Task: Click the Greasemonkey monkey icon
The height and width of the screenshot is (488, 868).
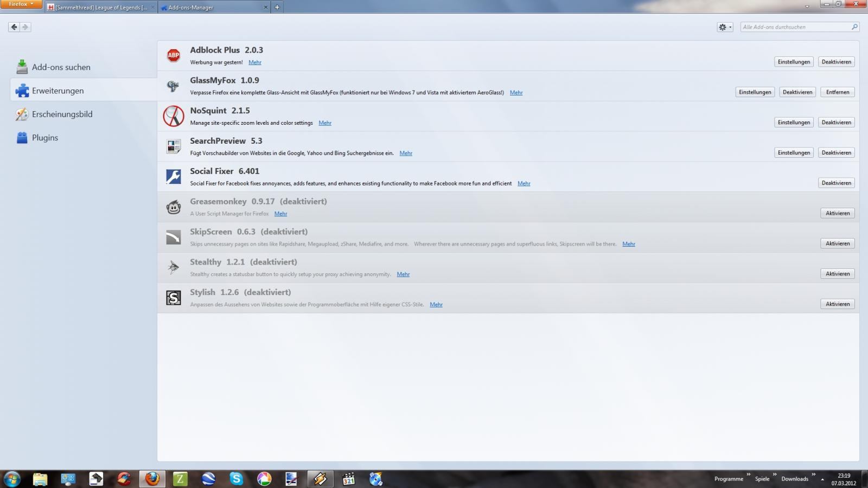Action: (x=174, y=207)
